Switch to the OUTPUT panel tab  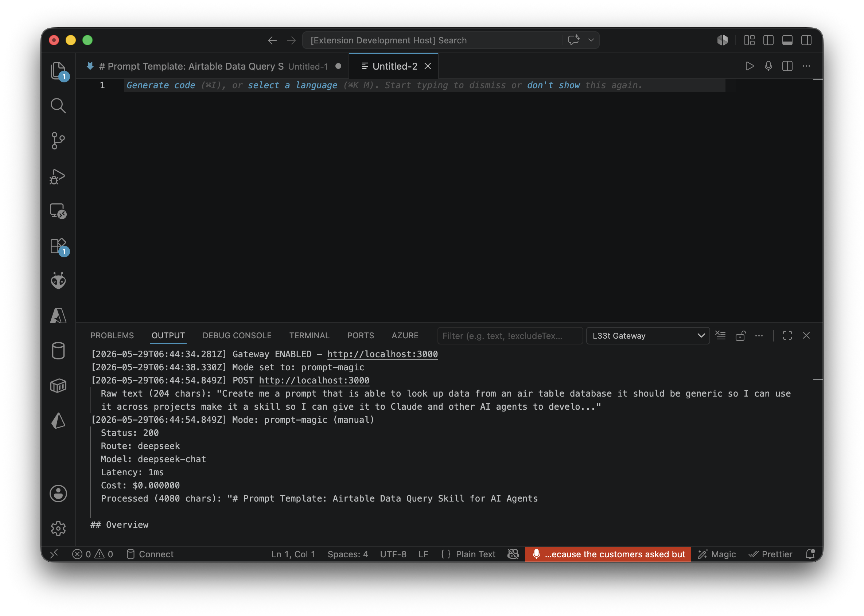[x=168, y=336]
